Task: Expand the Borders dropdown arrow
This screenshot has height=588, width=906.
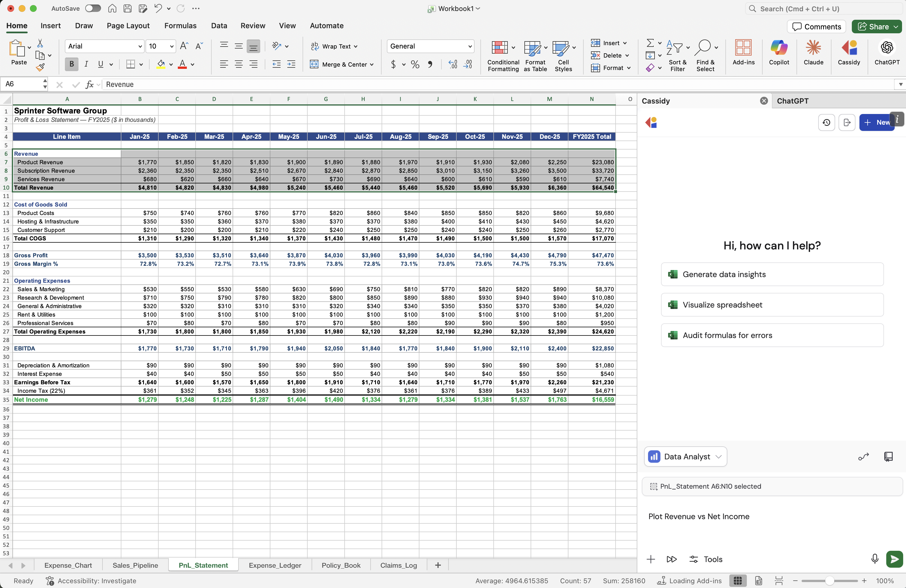Action: point(141,64)
